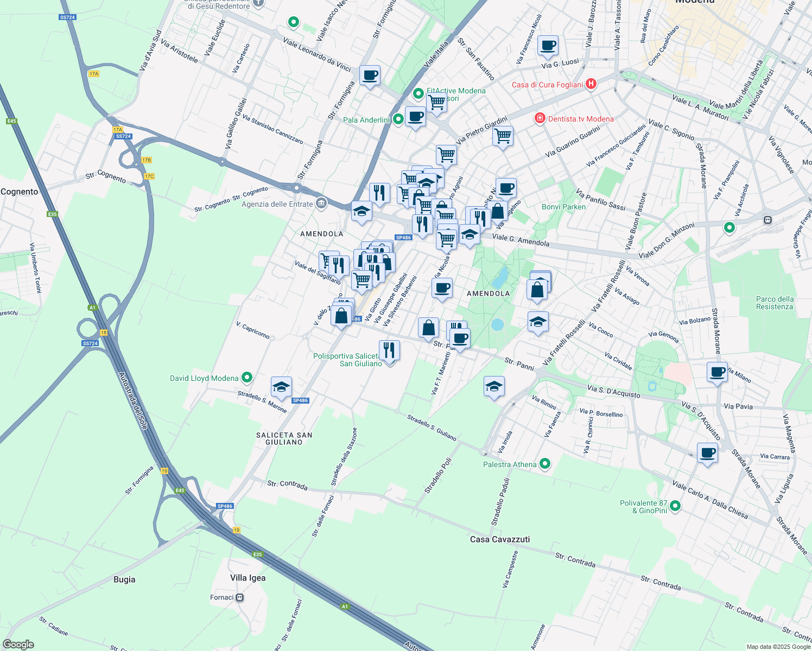
Task: Click the Agenzia delle Entrate building icon
Action: point(321,204)
